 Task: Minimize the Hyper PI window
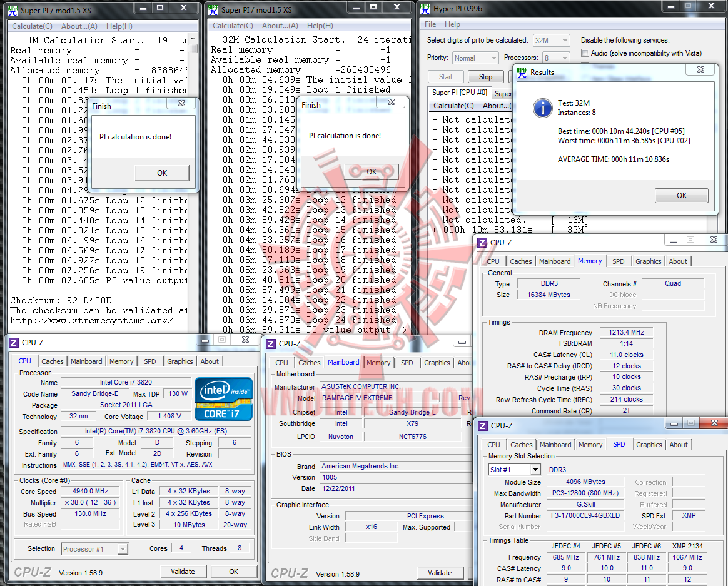(x=671, y=6)
